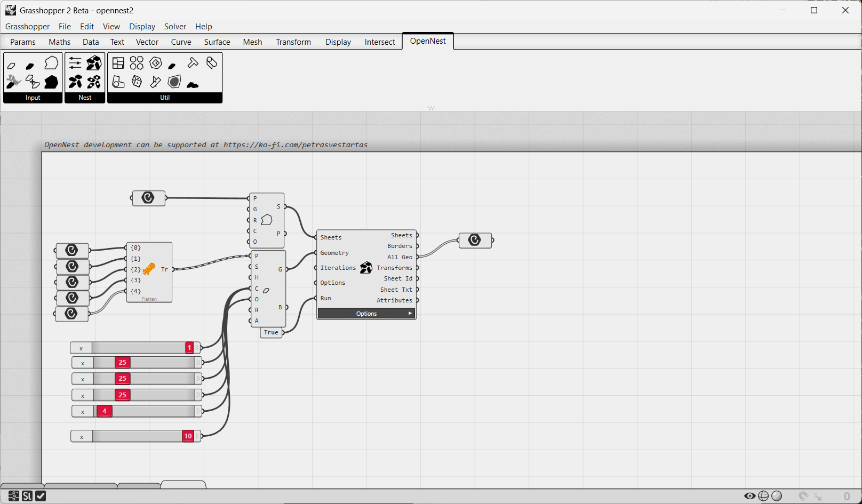Switch to shaded sphere preview mode

[777, 496]
